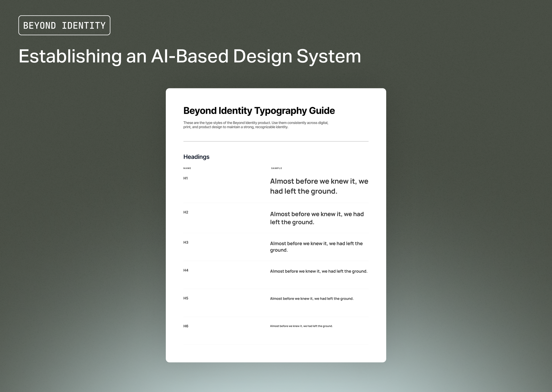
Task: Click the 'Establishing an AI-Based Design System' title
Action: click(190, 56)
